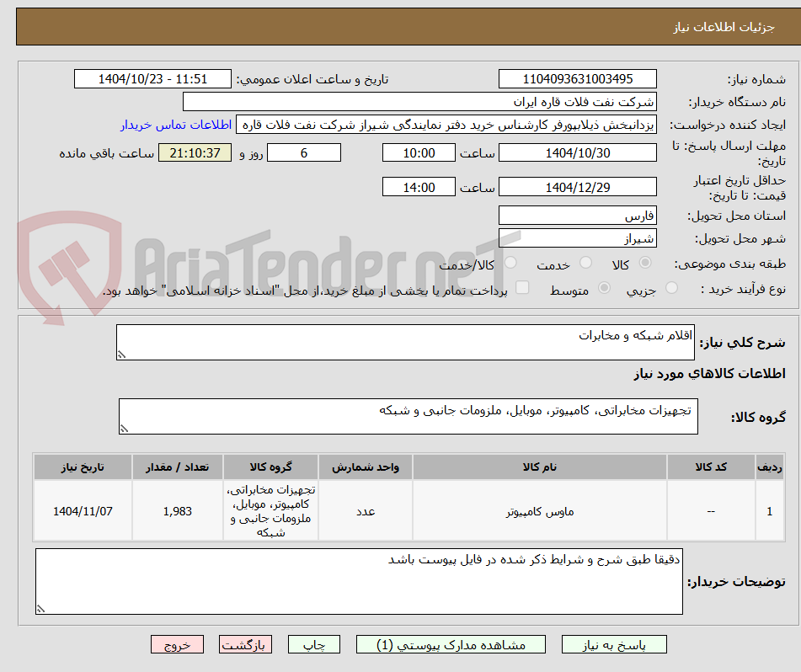Click the buyer notes text area

[359, 582]
